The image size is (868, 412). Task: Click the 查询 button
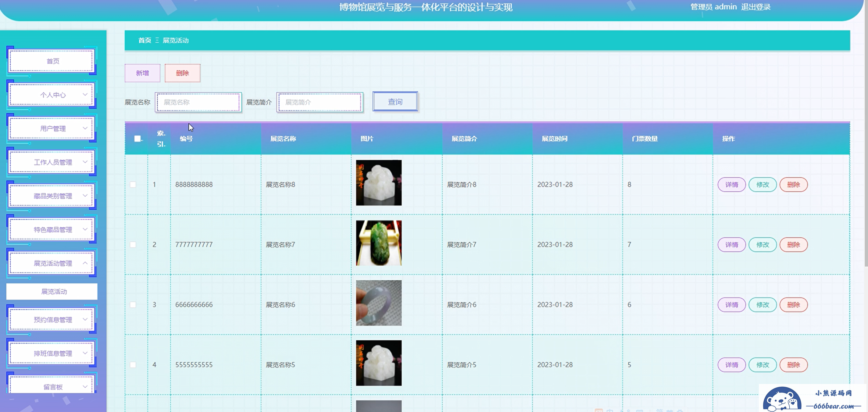tap(395, 101)
